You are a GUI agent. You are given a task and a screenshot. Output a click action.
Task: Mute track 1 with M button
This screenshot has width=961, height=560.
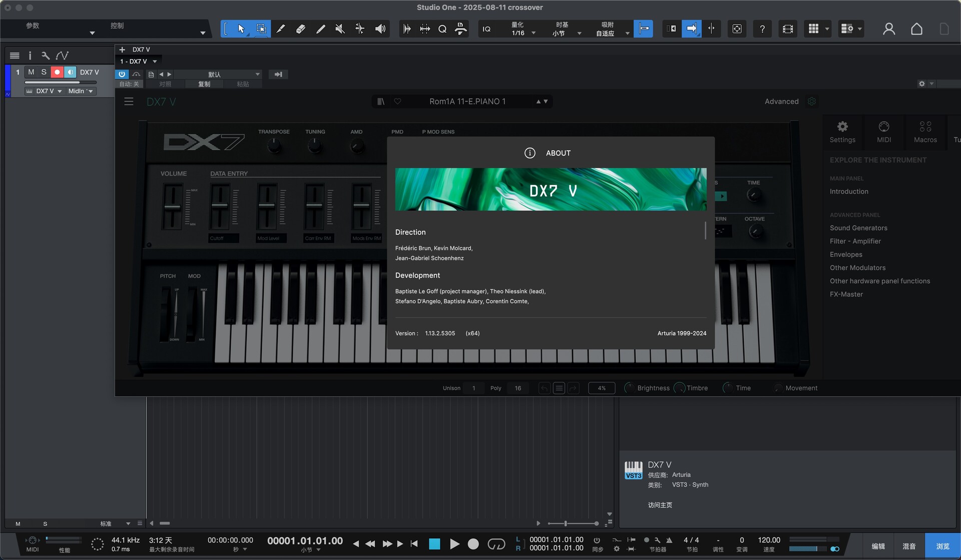(31, 72)
